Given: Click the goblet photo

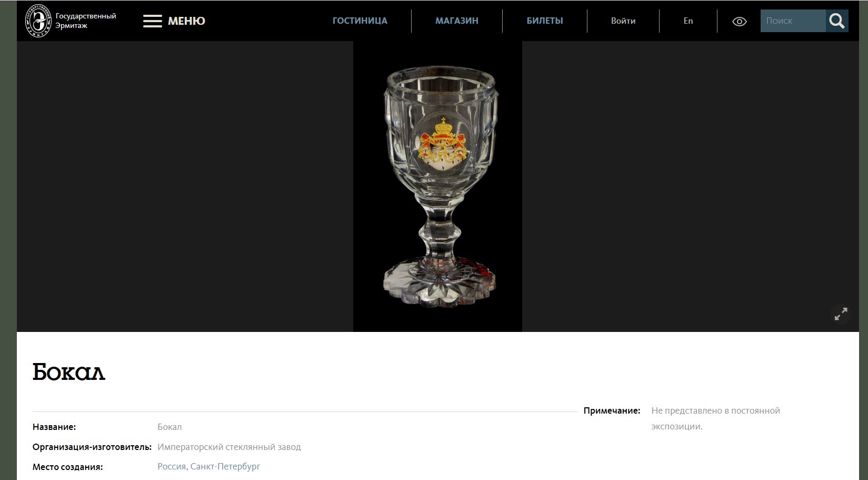Looking at the screenshot, I should point(437,187).
